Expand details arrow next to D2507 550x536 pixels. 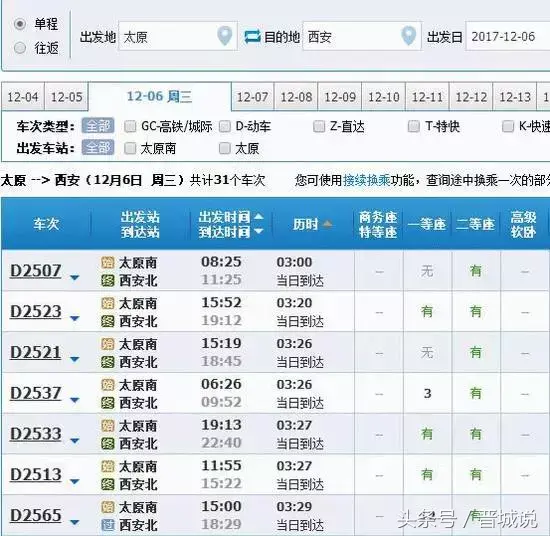click(74, 277)
